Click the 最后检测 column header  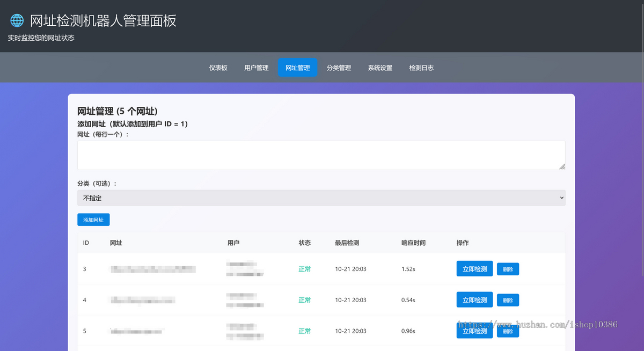tap(347, 243)
